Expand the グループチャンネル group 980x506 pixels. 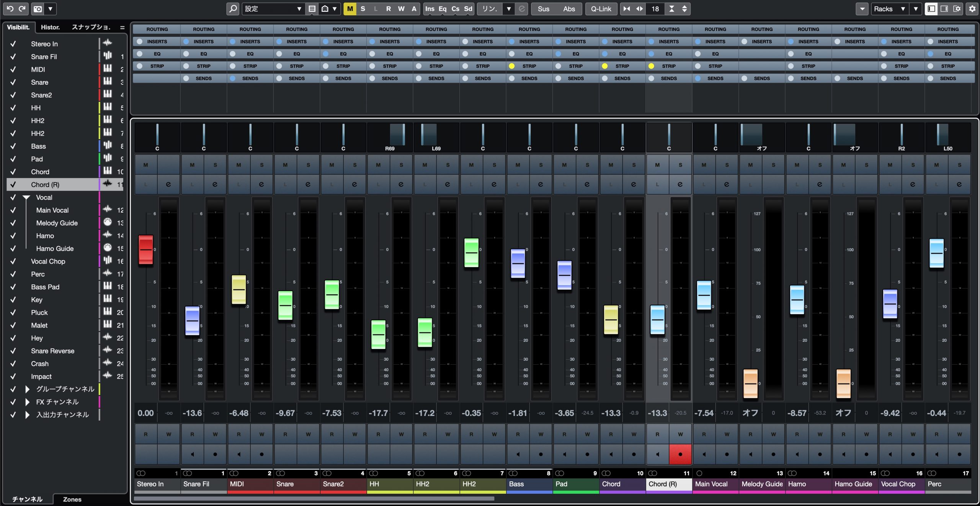pyautogui.click(x=27, y=389)
